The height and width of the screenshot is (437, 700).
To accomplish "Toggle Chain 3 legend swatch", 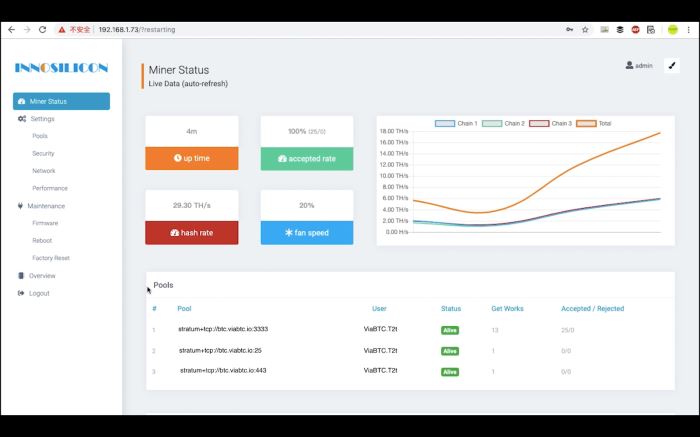I will tap(539, 124).
